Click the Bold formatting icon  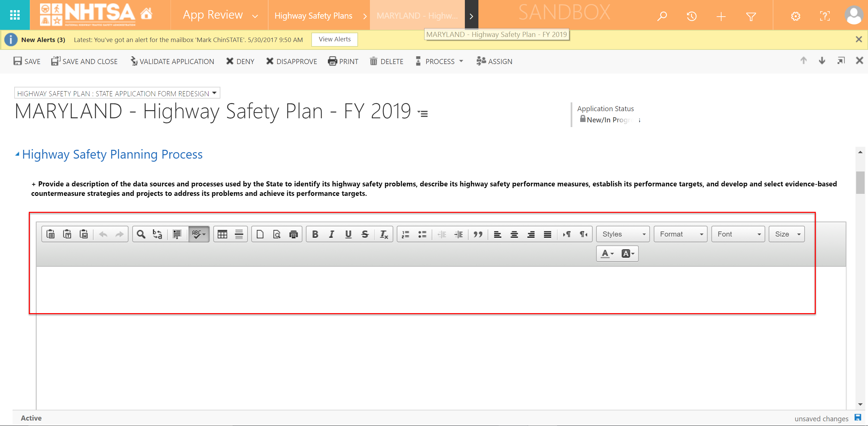(315, 234)
